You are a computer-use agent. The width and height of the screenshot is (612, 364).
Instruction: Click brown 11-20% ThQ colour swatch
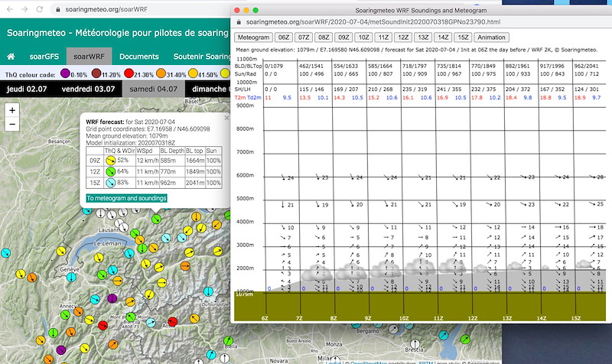pos(96,73)
